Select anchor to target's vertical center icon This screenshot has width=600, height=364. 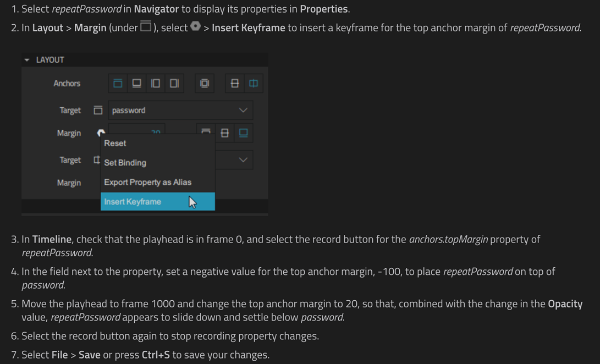tap(224, 133)
